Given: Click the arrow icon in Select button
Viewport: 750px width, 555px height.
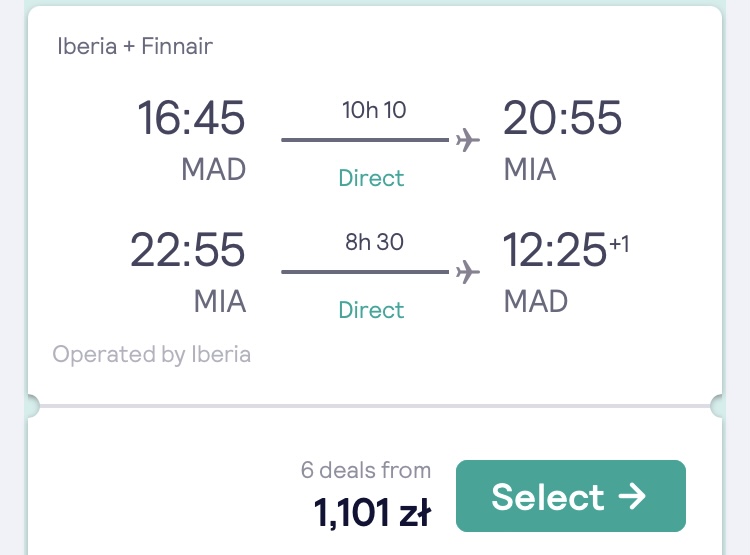Looking at the screenshot, I should 632,496.
